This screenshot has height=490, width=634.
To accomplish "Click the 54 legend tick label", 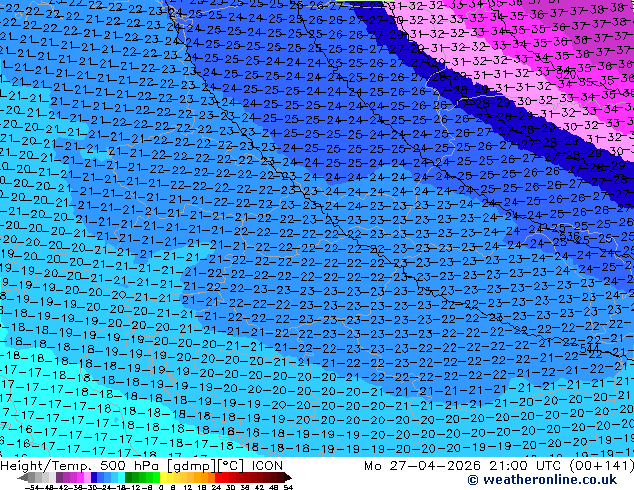I will click(x=288, y=487).
